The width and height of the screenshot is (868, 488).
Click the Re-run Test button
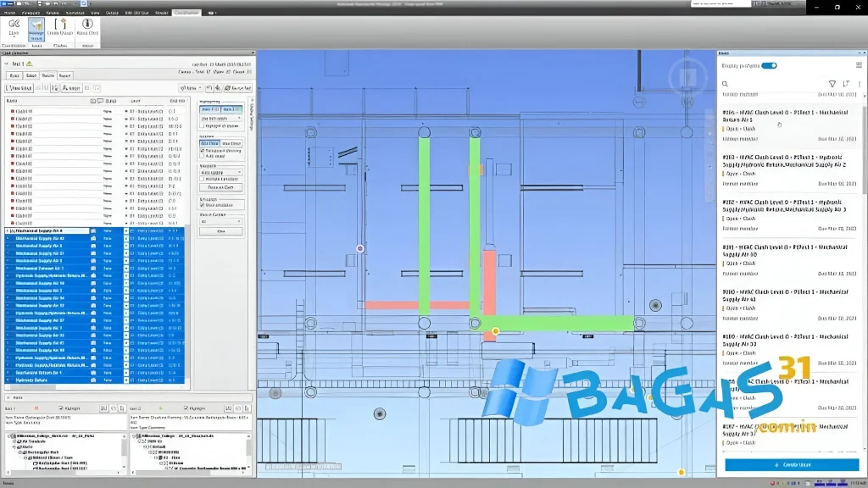click(x=238, y=88)
